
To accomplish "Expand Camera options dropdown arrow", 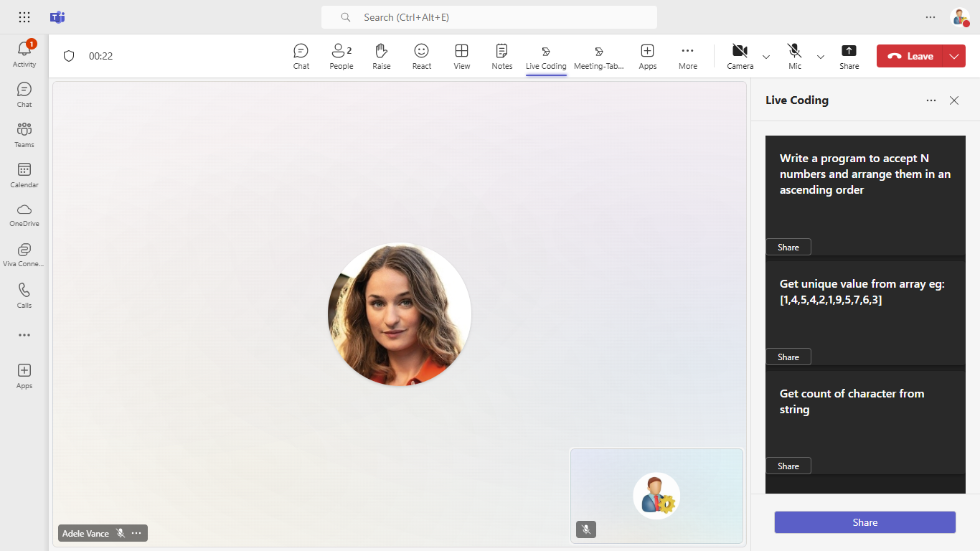I will pos(766,57).
